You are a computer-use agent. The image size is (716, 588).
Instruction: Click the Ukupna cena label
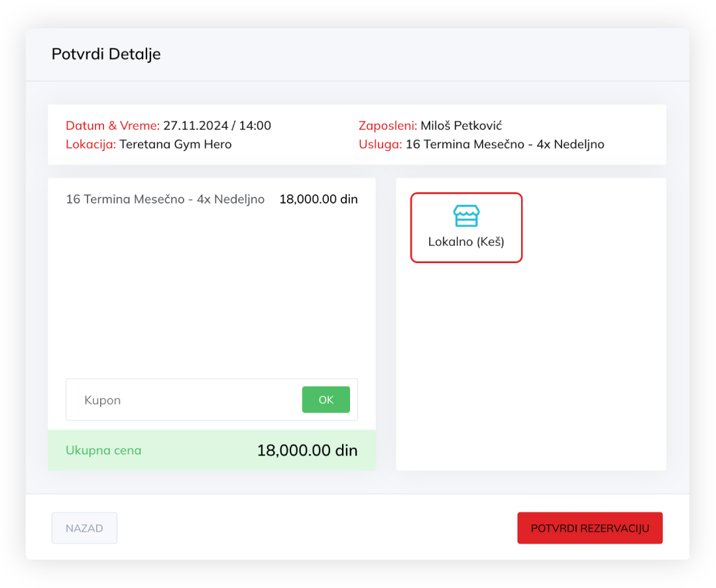coord(103,451)
